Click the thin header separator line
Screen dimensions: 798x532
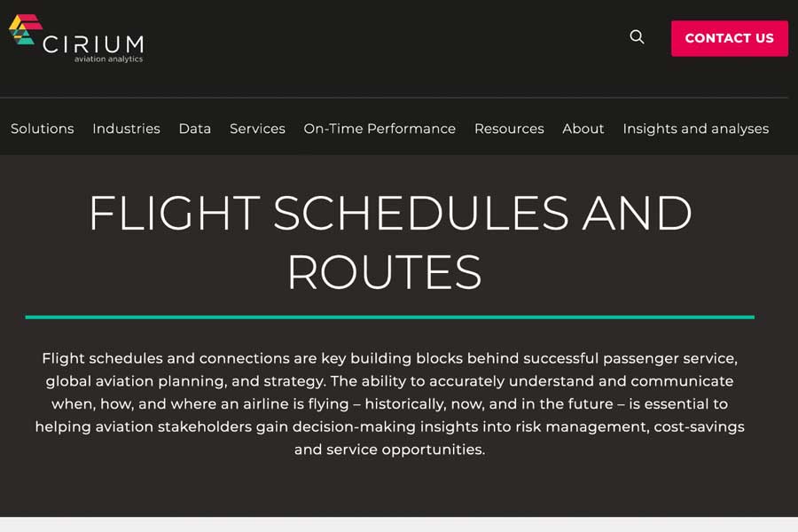click(394, 98)
